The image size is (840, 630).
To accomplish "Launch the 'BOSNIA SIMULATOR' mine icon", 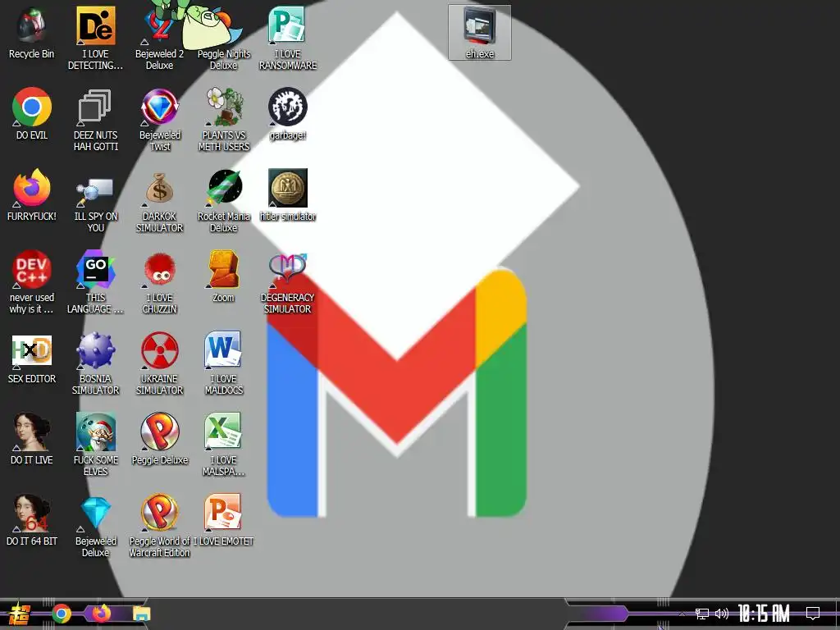I will pyautogui.click(x=95, y=363).
